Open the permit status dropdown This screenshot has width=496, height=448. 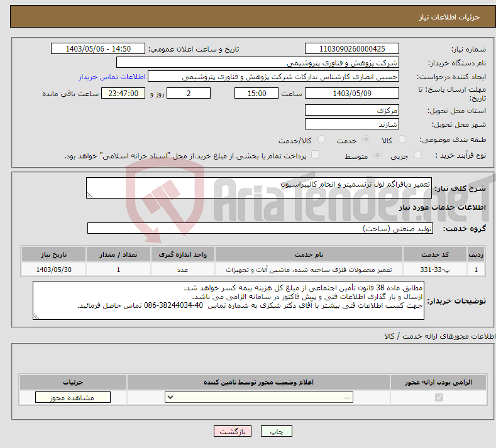259,397
